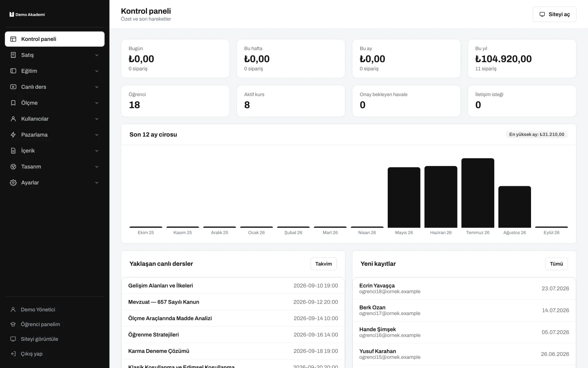Open the Eğitim sidebar menu

pyautogui.click(x=55, y=71)
